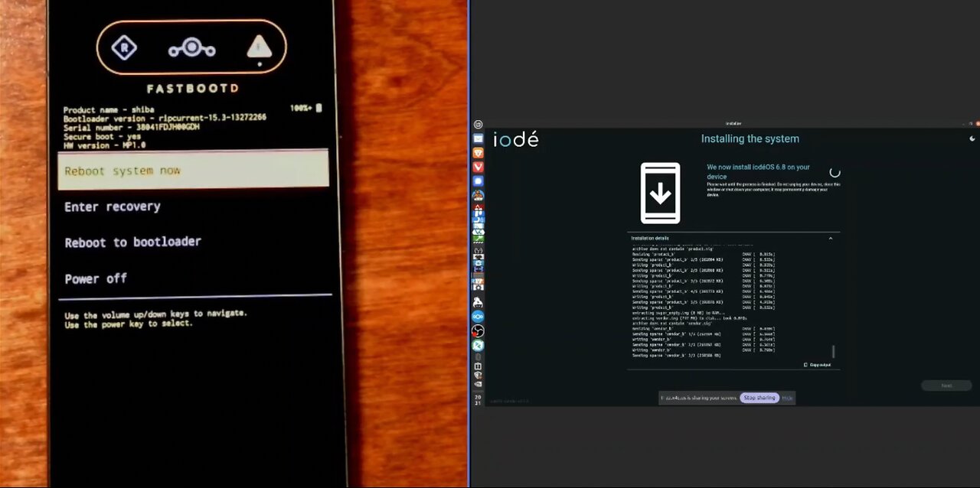Click the 'Installing the system' heading
The image size is (980, 488).
(x=750, y=138)
